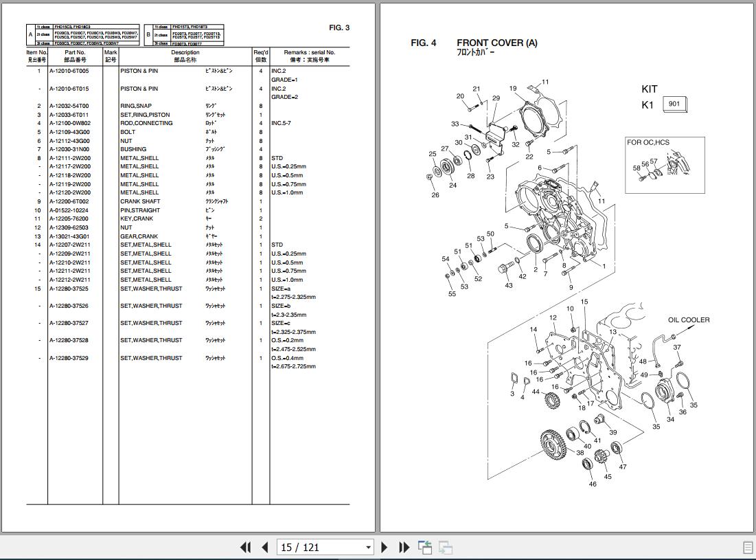Open the page jump combo box
Screen dimensions: 756x560
[x=324, y=547]
